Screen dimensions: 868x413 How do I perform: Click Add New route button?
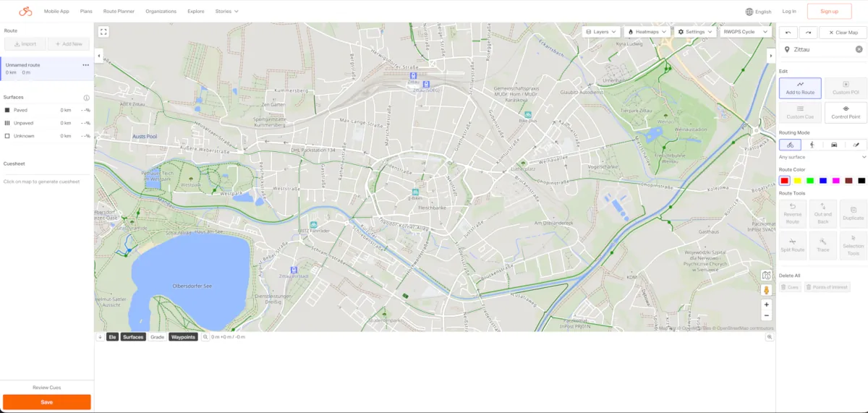(x=69, y=44)
